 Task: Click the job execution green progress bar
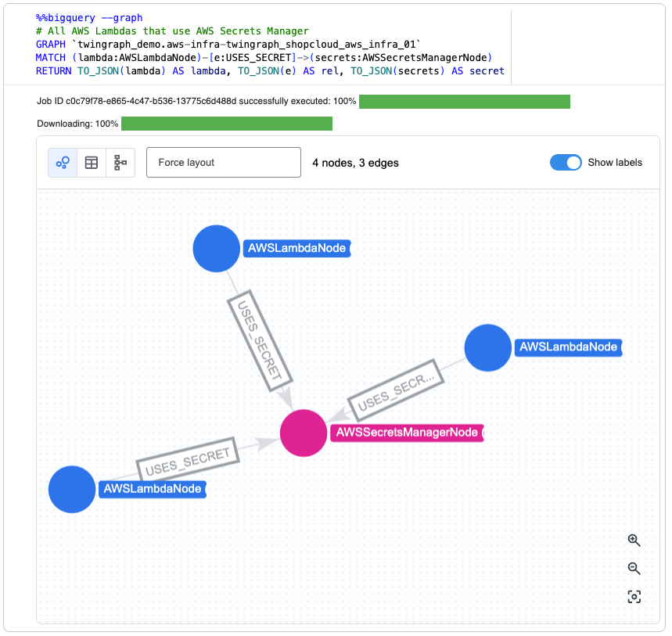click(464, 102)
